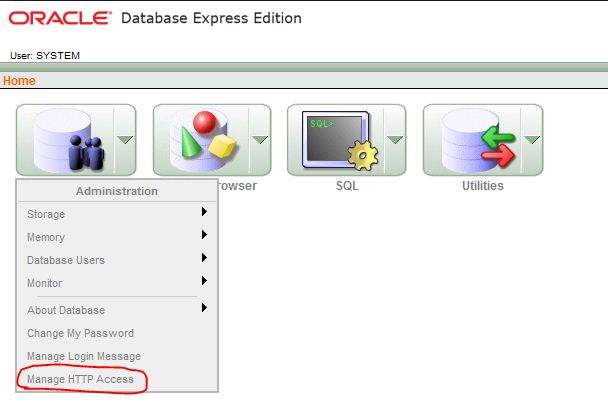Screen dimensions: 608x410
Task: Expand the Memory submenu arrow
Action: coord(204,234)
